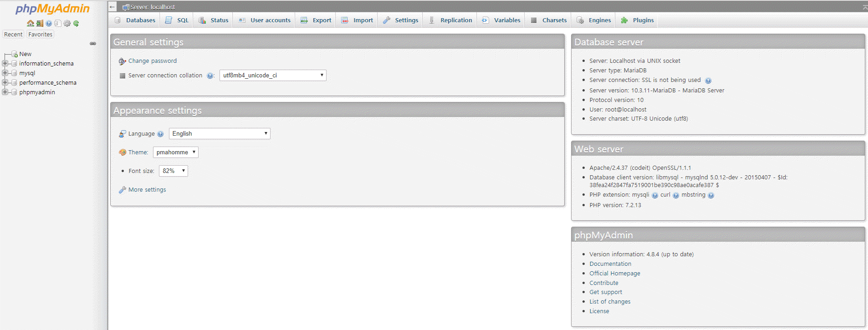Open the Language dropdown
868x330 pixels.
tap(220, 134)
